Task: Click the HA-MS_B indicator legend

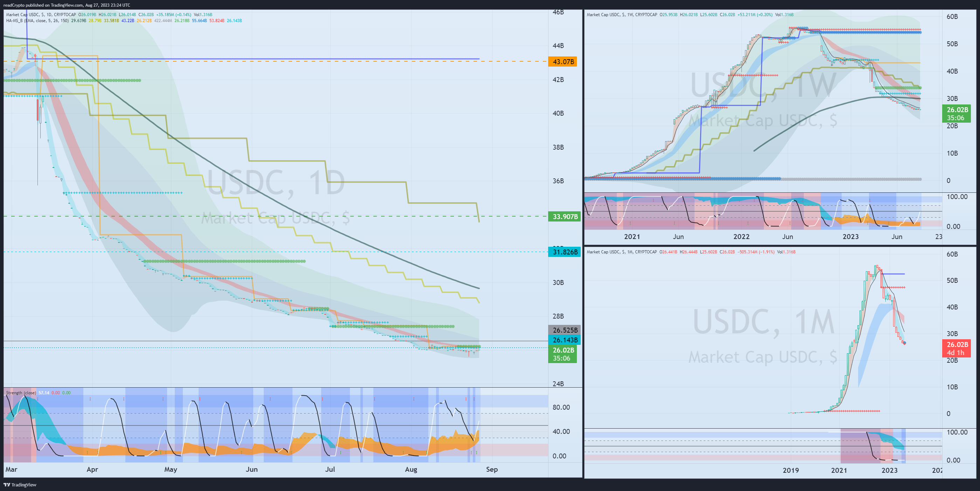Action: tap(37, 21)
